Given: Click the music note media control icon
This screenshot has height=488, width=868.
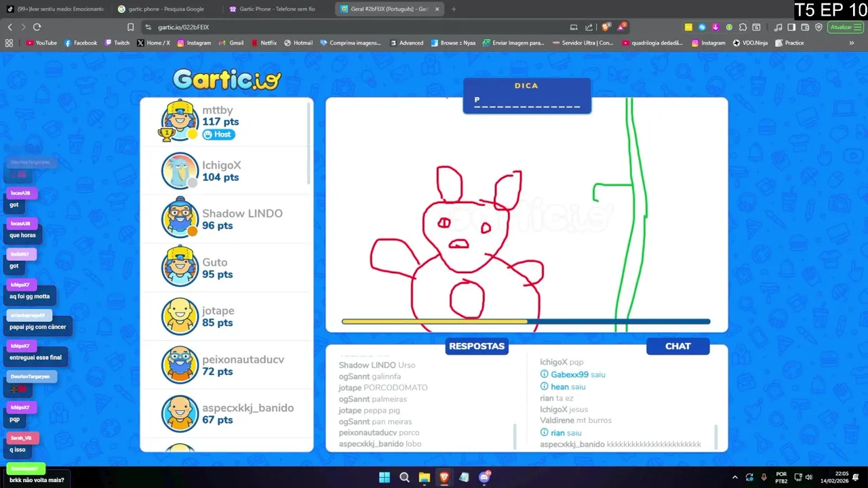Looking at the screenshot, I should (778, 27).
